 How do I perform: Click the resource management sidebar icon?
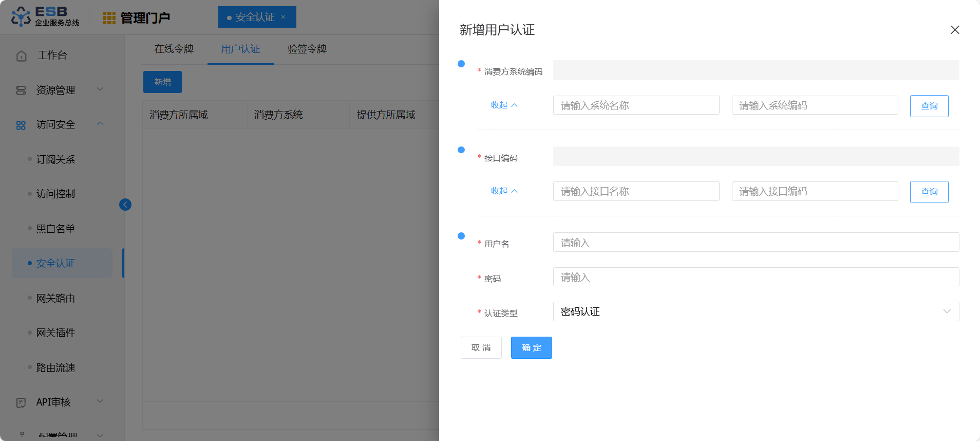pyautogui.click(x=21, y=90)
